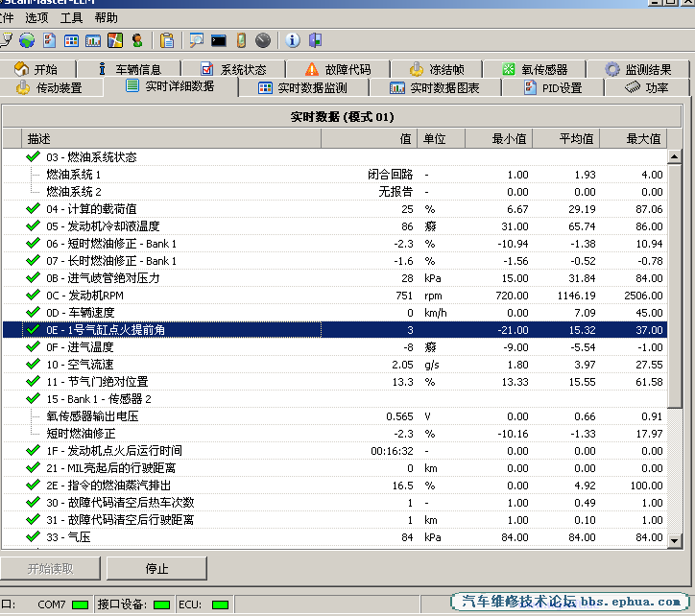Select row 2E - 指令的燃油蒸汽排出
The height and width of the screenshot is (616, 695).
(x=335, y=486)
